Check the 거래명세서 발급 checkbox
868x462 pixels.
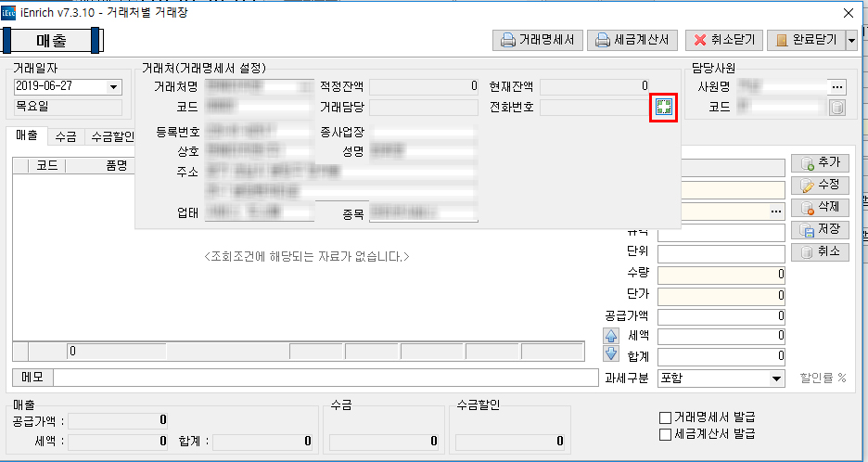pos(664,417)
